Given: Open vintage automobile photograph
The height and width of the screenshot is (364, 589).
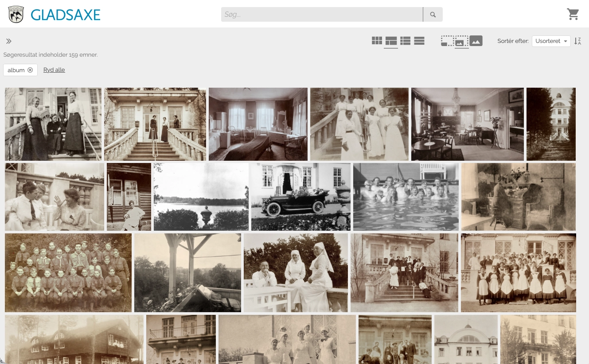Looking at the screenshot, I should tap(301, 197).
